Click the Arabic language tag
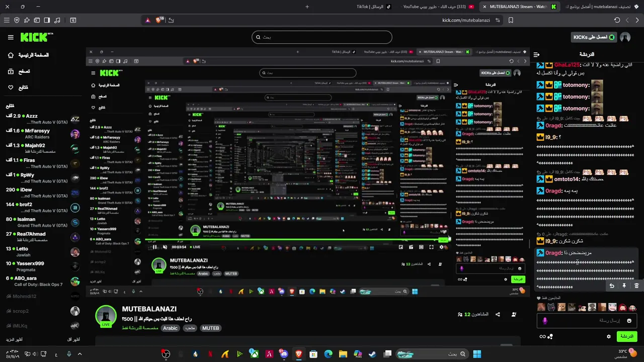 tap(170, 328)
